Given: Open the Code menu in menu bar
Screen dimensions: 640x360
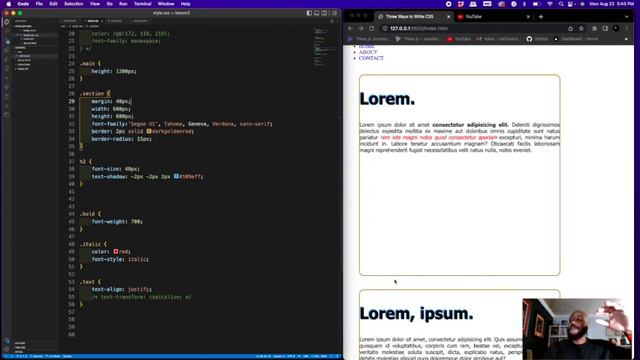Looking at the screenshot, I should coord(23,4).
